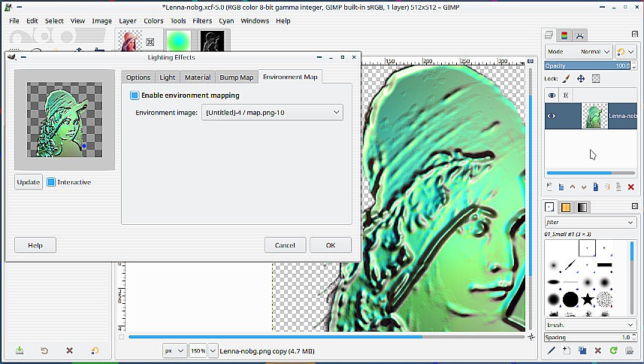This screenshot has width=644, height=364.
Task: Open brush as image icon
Action: [x=629, y=350]
